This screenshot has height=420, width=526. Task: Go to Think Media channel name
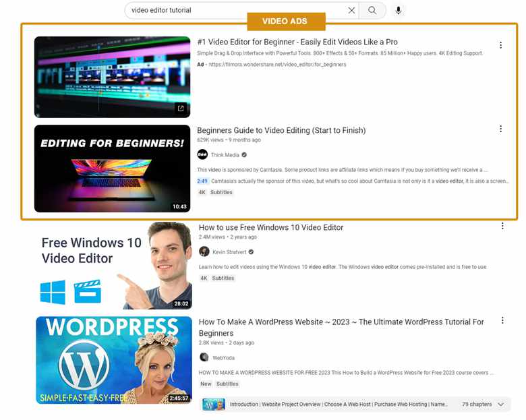coord(225,155)
